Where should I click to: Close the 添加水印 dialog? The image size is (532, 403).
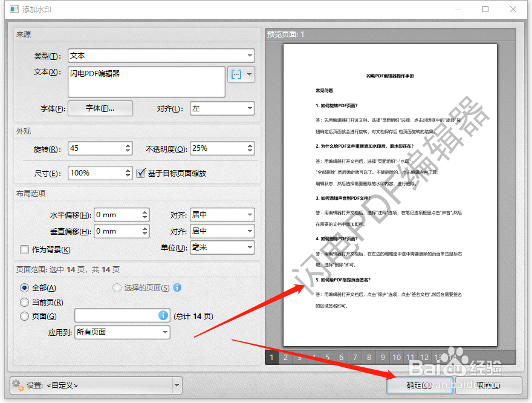(x=513, y=9)
